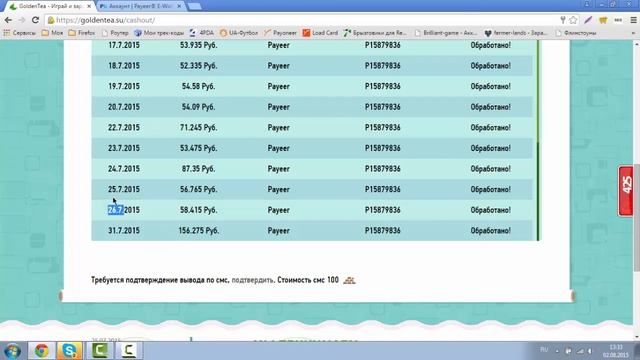640x360 pixels.
Task: Click the red 425 side badge
Action: pos(626,191)
